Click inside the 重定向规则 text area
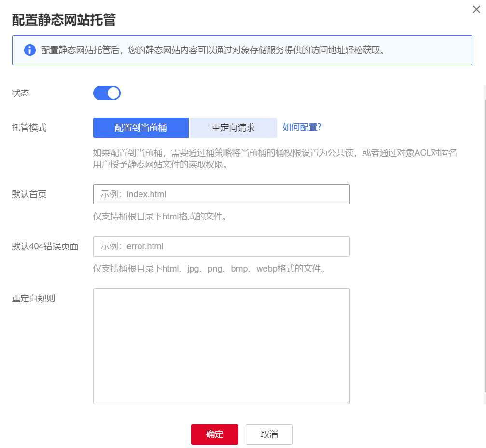 [221, 346]
